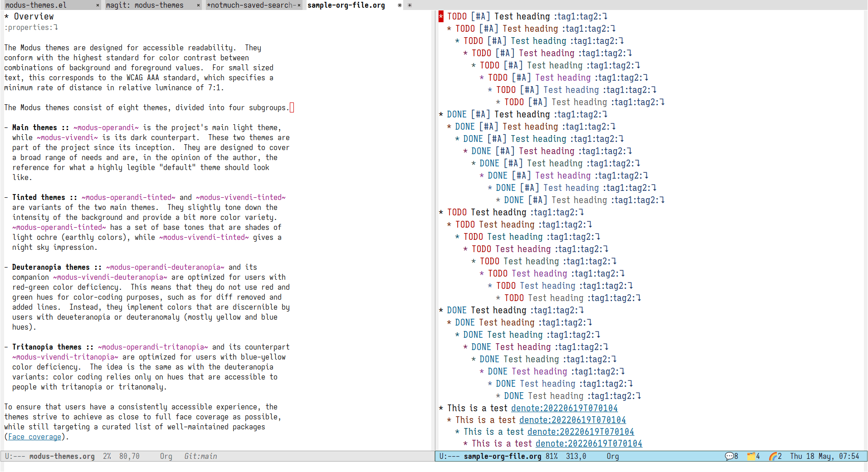Viewport: 868px width, 472px height.
Task: Open denote link on top-level 'This is a test' heading
Action: pos(564,408)
